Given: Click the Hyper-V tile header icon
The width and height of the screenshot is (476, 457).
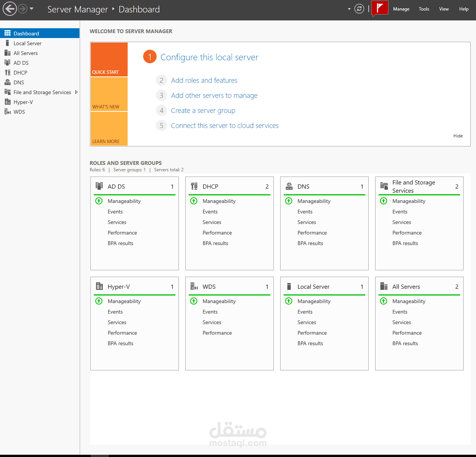Looking at the screenshot, I should click(99, 286).
